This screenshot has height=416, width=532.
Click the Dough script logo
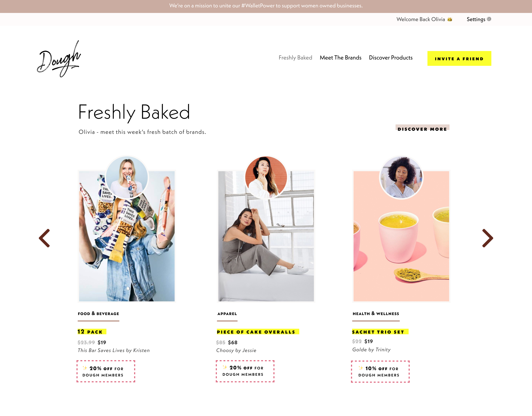pyautogui.click(x=59, y=59)
